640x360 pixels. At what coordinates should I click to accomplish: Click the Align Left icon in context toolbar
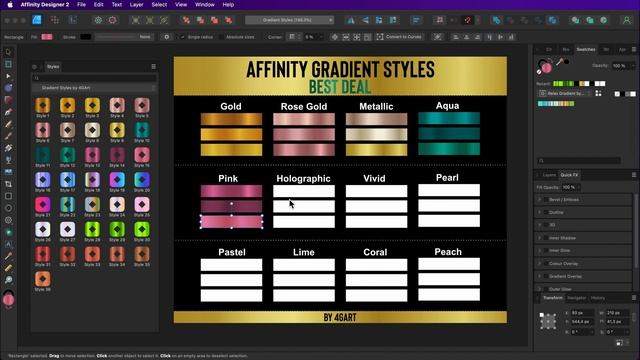pyautogui.click(x=456, y=37)
